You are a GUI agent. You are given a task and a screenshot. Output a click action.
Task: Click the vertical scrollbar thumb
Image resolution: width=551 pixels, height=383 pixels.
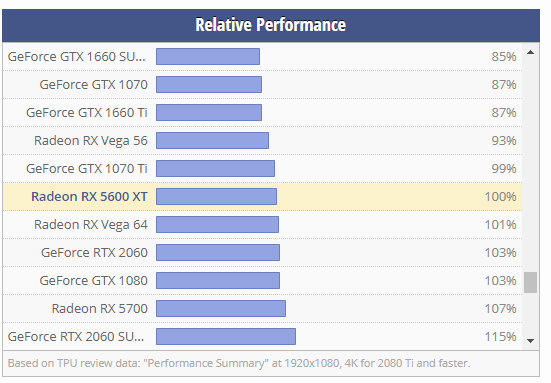(530, 282)
